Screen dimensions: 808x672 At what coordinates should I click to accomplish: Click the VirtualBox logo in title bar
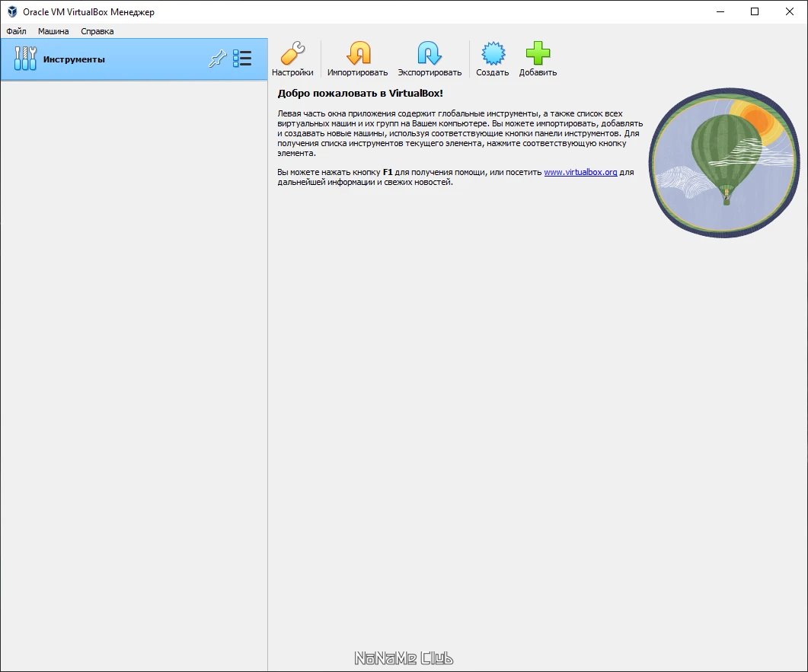pyautogui.click(x=12, y=12)
